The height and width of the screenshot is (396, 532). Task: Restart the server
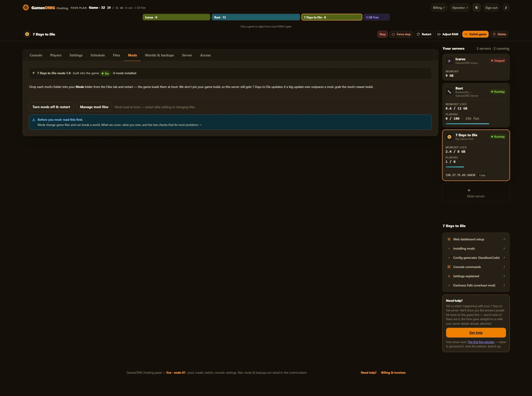click(x=424, y=34)
